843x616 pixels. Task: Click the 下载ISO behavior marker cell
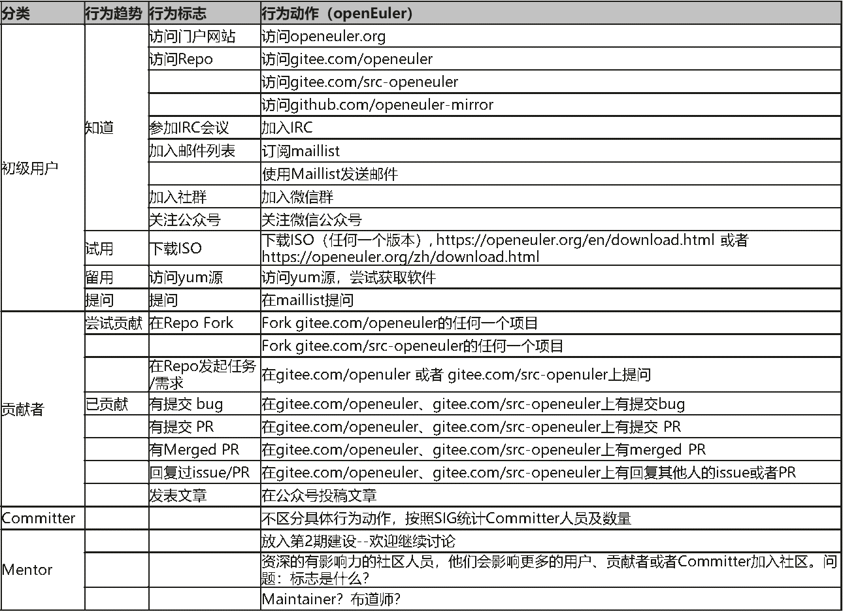(175, 248)
